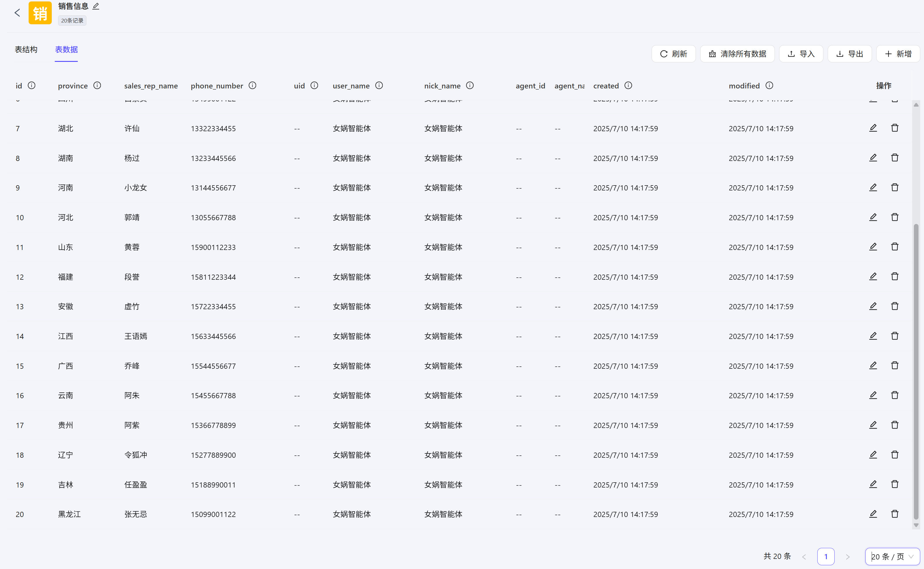924x569 pixels.
Task: Delete row 20 (张无忌) with the trash icon
Action: [895, 514]
